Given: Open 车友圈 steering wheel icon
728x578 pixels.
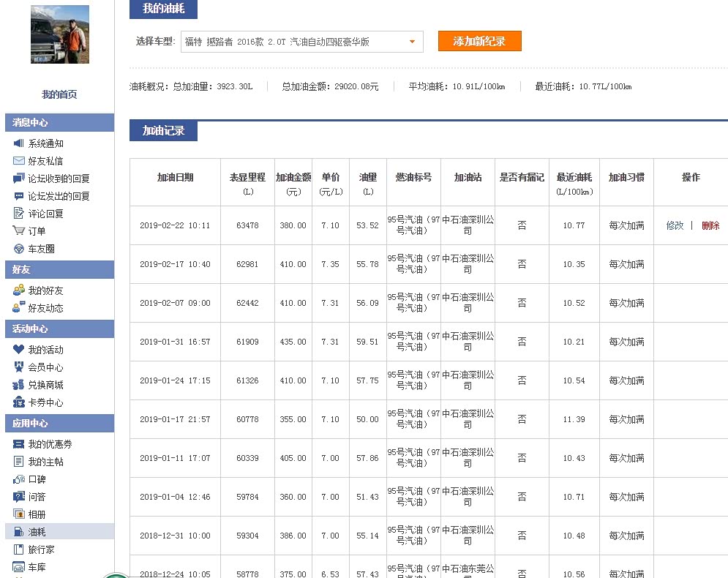Looking at the screenshot, I should [x=19, y=249].
